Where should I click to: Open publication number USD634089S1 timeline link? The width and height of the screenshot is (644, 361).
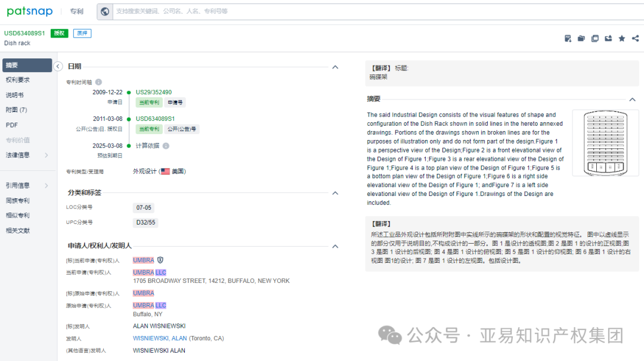coord(155,119)
